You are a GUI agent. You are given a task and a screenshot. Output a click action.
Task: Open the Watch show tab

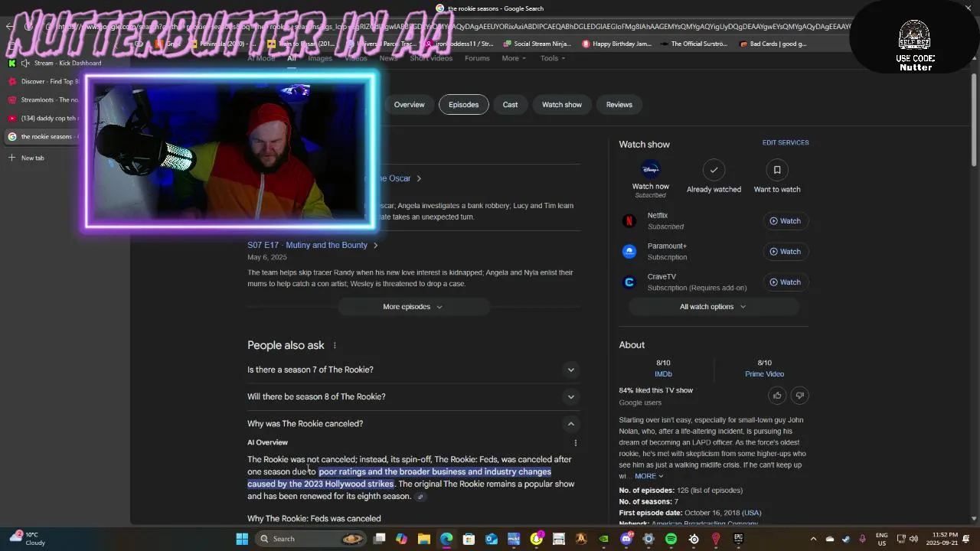[562, 105]
